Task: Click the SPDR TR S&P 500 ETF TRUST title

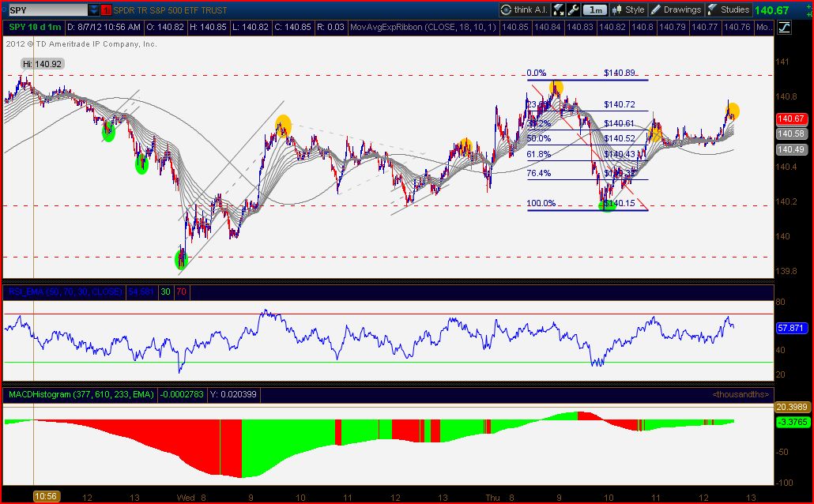Action: click(x=170, y=10)
